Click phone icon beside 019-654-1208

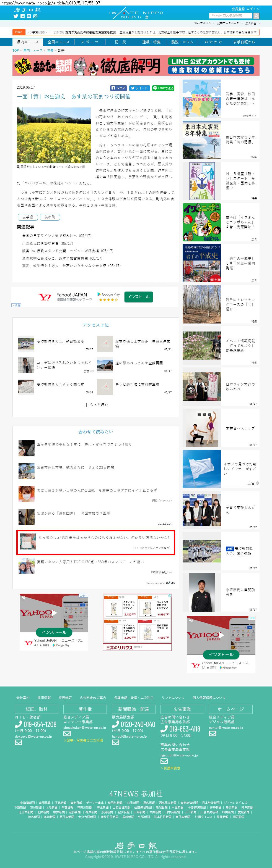coord(18,724)
